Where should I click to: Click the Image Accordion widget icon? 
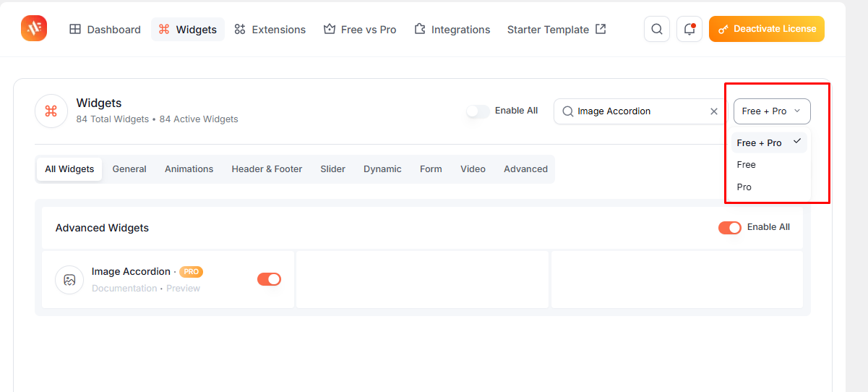click(x=69, y=280)
